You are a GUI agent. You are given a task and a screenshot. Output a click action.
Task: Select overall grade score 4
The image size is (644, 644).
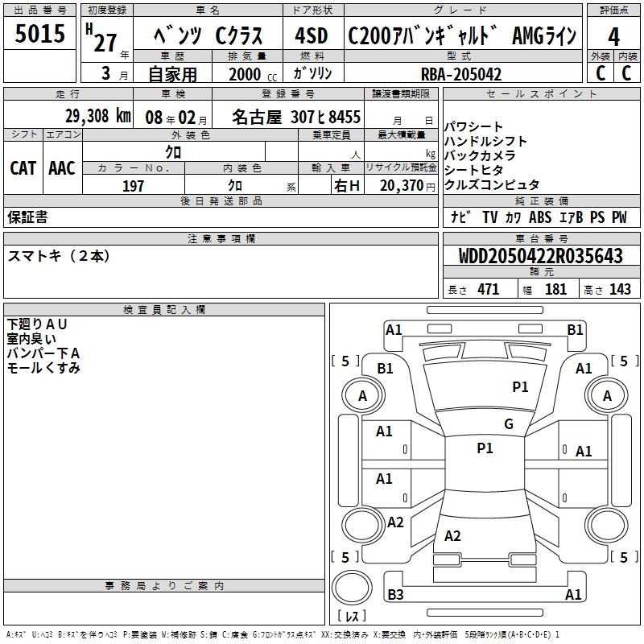pyautogui.click(x=613, y=36)
